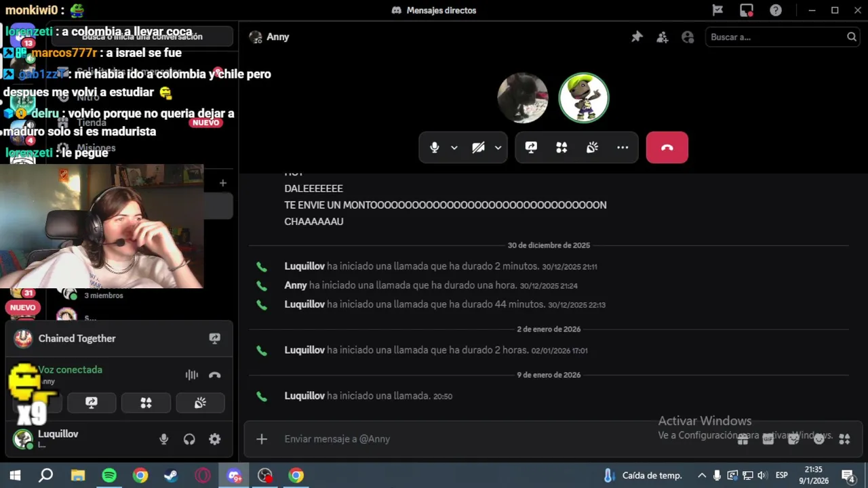Open pinned messages in Anny chat

click(637, 37)
